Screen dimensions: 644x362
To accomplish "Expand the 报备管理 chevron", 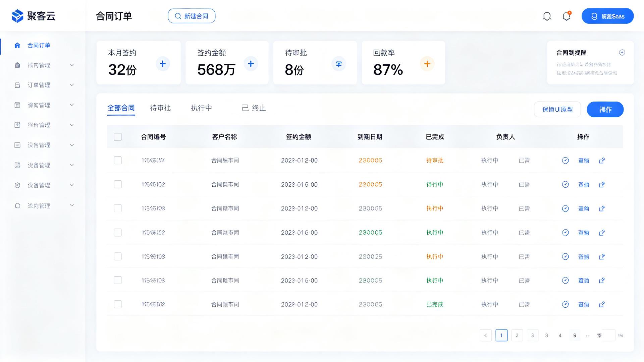I will click(72, 125).
